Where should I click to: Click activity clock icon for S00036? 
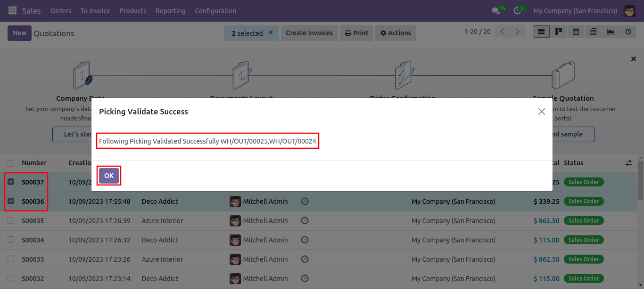[x=305, y=201]
